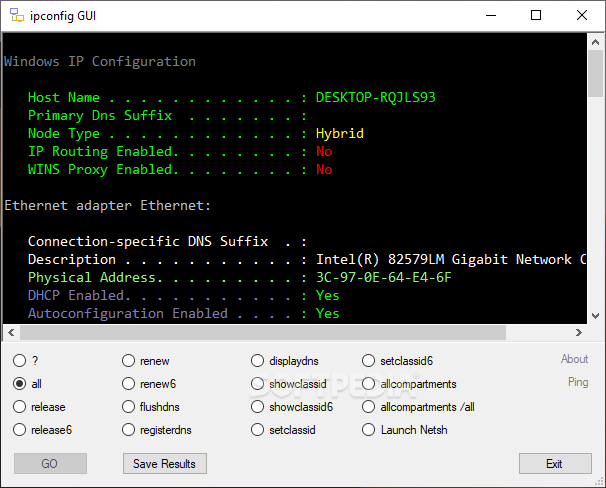Click the 'Connection-specific DNS Suffix' label
Viewport: 606px width, 488px height.
tap(148, 241)
